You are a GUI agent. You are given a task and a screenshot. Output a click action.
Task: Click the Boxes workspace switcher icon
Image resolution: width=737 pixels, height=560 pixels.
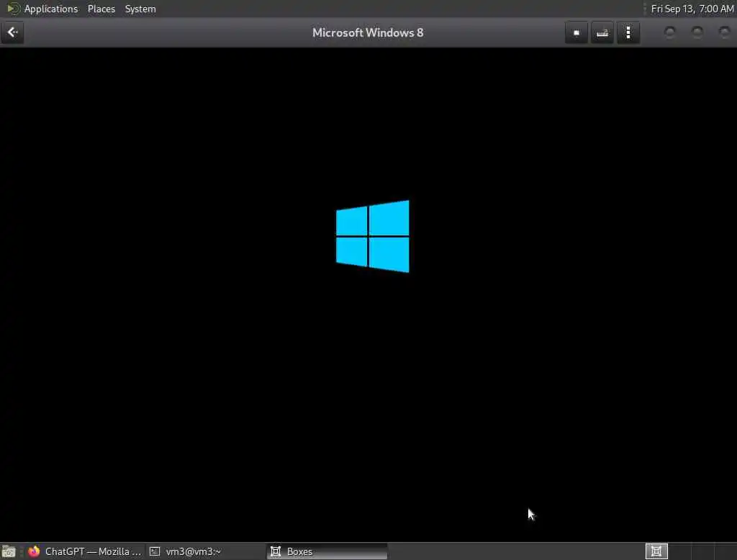click(656, 551)
